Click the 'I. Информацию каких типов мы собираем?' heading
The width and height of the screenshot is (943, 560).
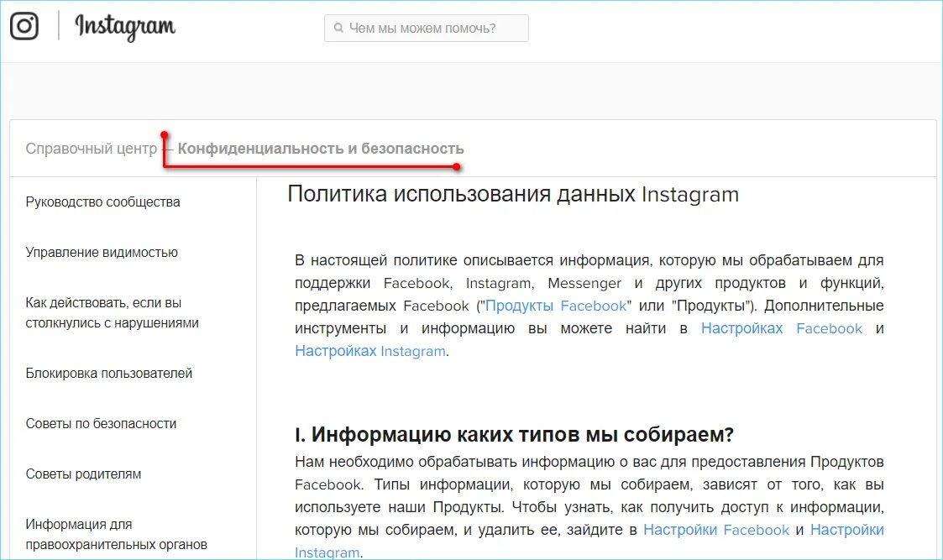coord(514,435)
